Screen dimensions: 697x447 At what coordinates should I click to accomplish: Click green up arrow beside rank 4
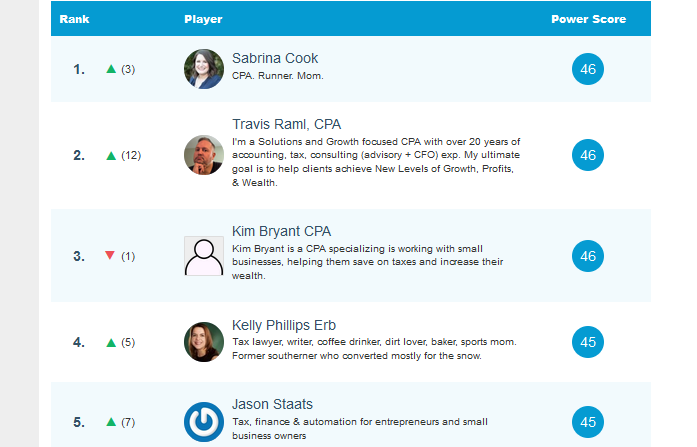tap(111, 342)
